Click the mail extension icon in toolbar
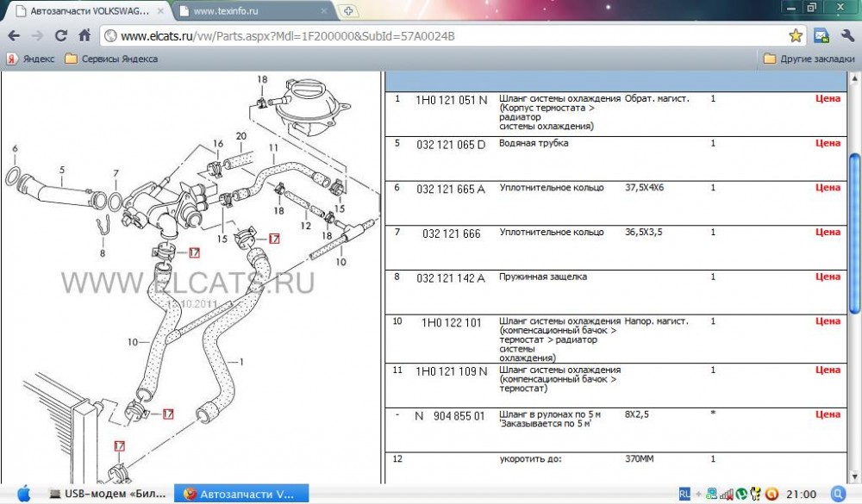The image size is (862, 504). [x=821, y=36]
